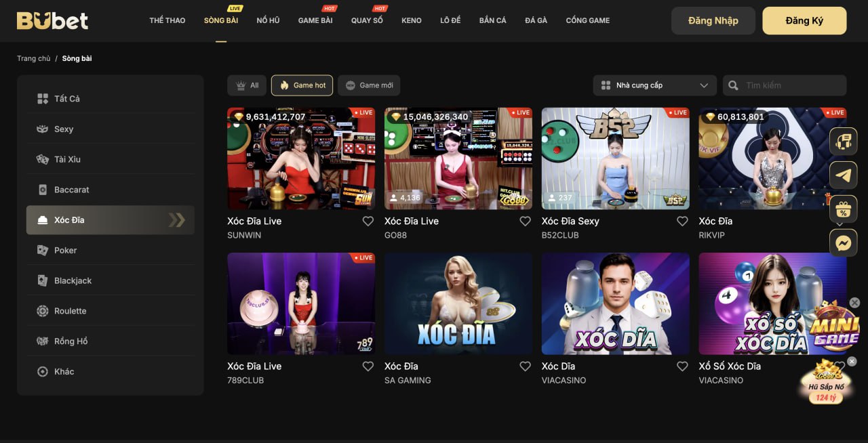The height and width of the screenshot is (443, 868).
Task: Go to BẮN CÁ section
Action: 493,20
